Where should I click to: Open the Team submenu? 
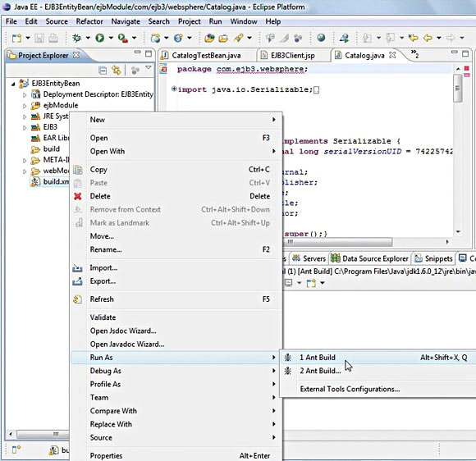[x=176, y=398]
